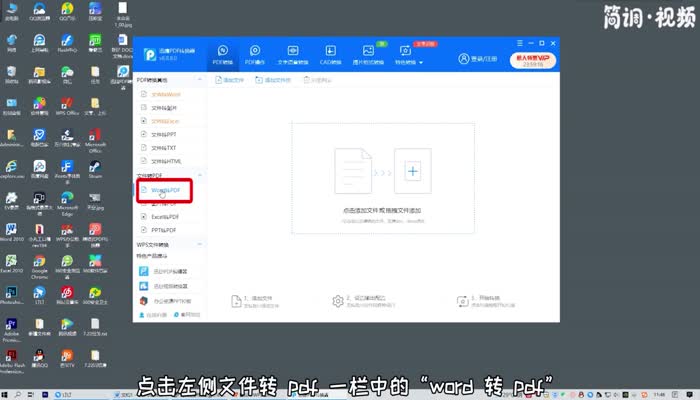Select Excel转PDF in the sidebar
The image size is (700, 400).
click(163, 215)
